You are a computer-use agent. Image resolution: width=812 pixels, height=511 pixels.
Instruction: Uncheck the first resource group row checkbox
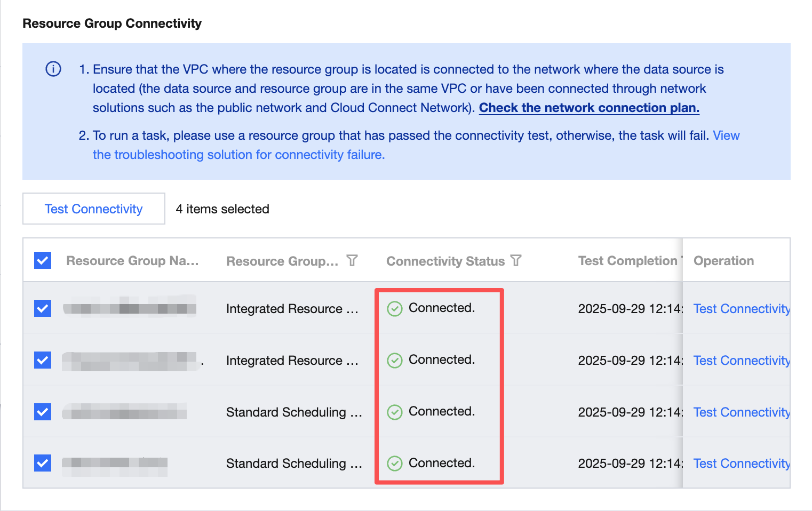click(43, 308)
